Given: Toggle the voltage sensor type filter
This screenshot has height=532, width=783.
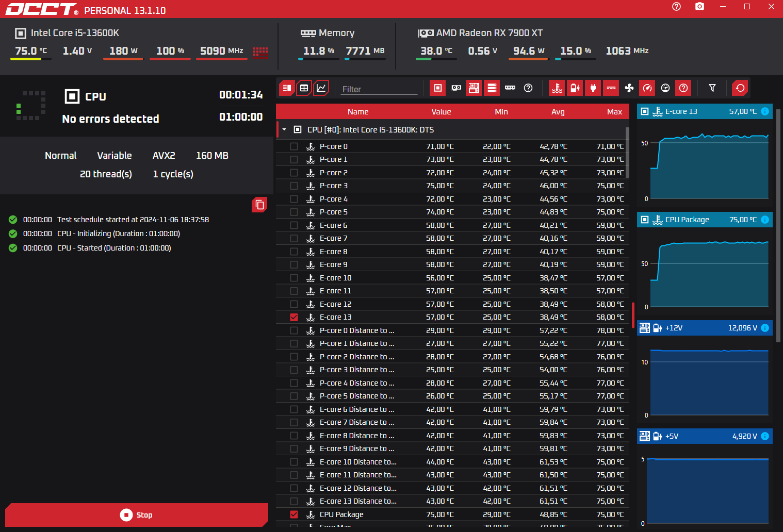Looking at the screenshot, I should click(575, 88).
